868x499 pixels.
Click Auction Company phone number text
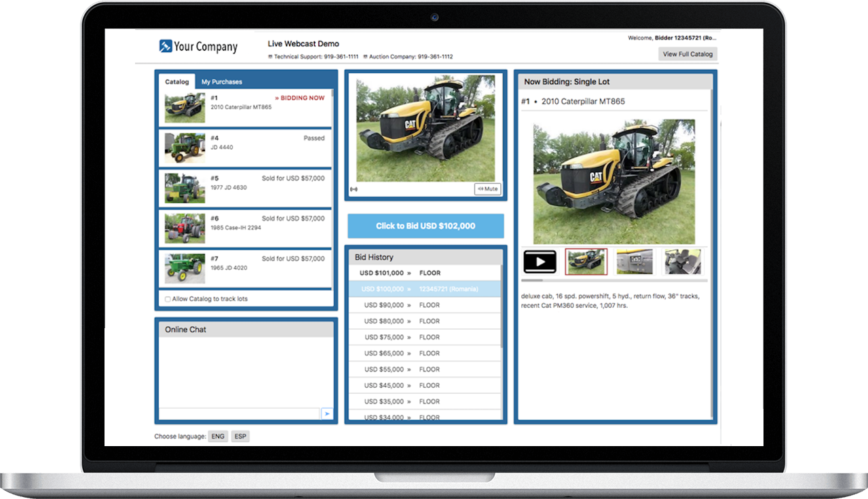(x=411, y=57)
